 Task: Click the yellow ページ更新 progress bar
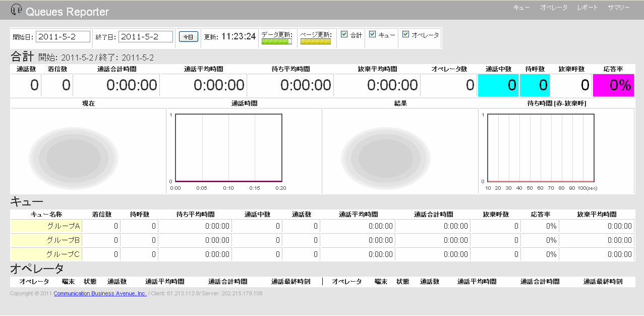pyautogui.click(x=316, y=42)
